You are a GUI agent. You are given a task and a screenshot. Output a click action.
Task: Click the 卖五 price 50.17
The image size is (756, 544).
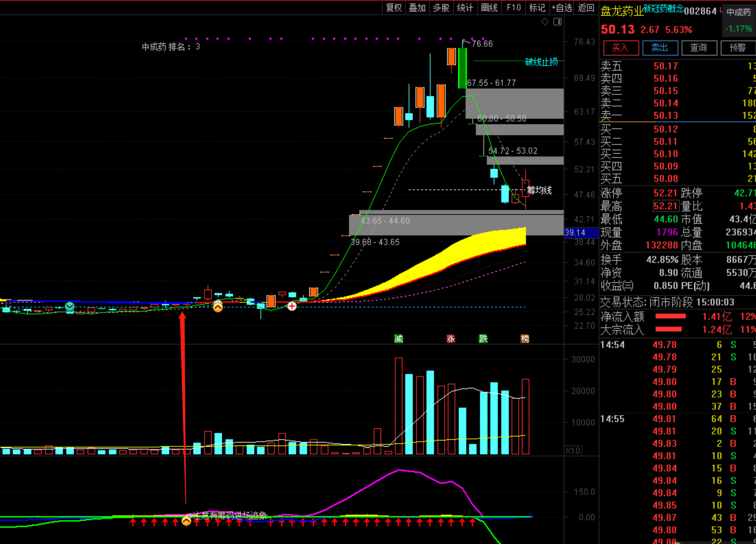(x=665, y=66)
